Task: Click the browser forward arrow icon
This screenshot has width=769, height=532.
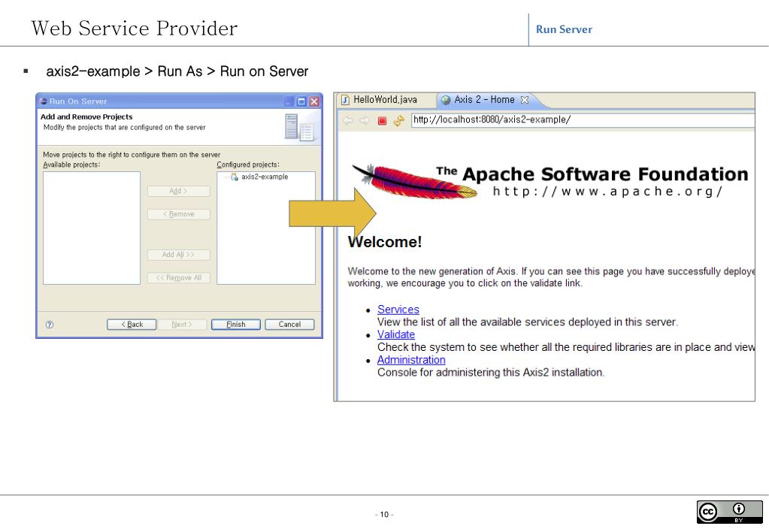Action: pyautogui.click(x=365, y=121)
